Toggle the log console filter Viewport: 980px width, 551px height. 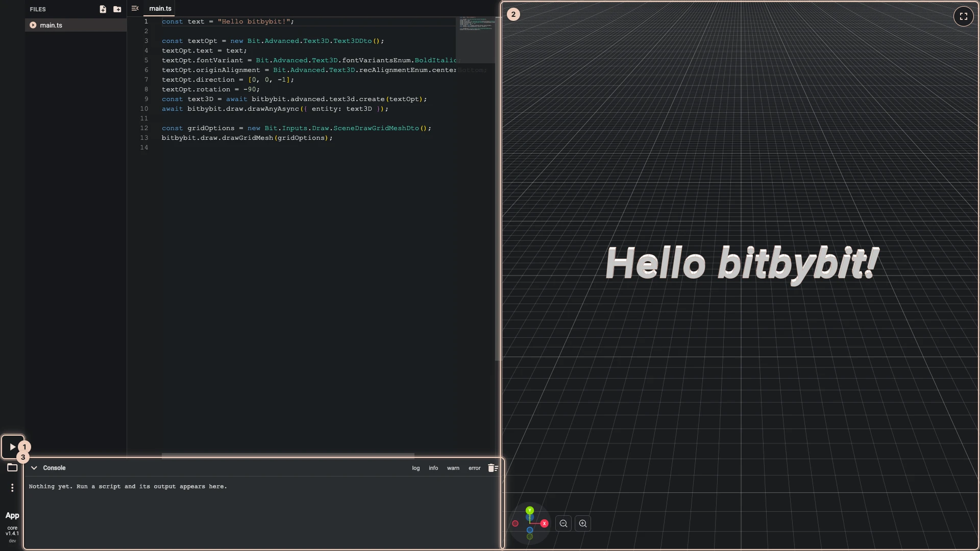416,468
